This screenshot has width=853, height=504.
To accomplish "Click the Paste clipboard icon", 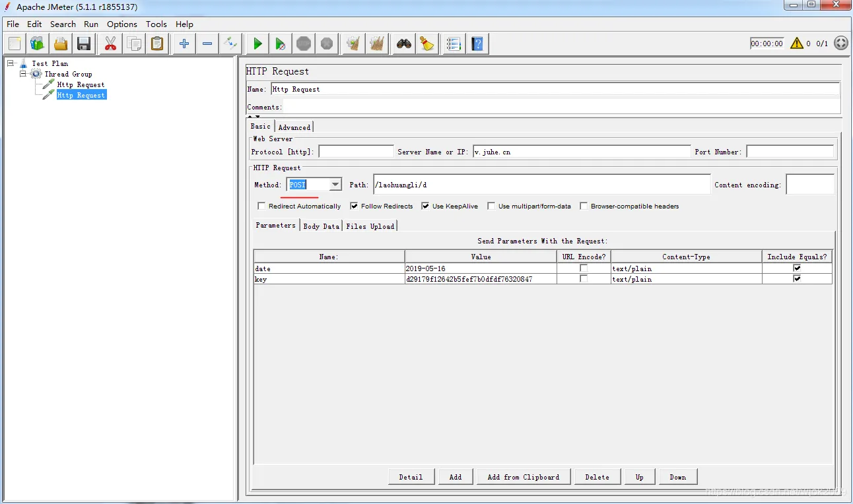I will [157, 44].
